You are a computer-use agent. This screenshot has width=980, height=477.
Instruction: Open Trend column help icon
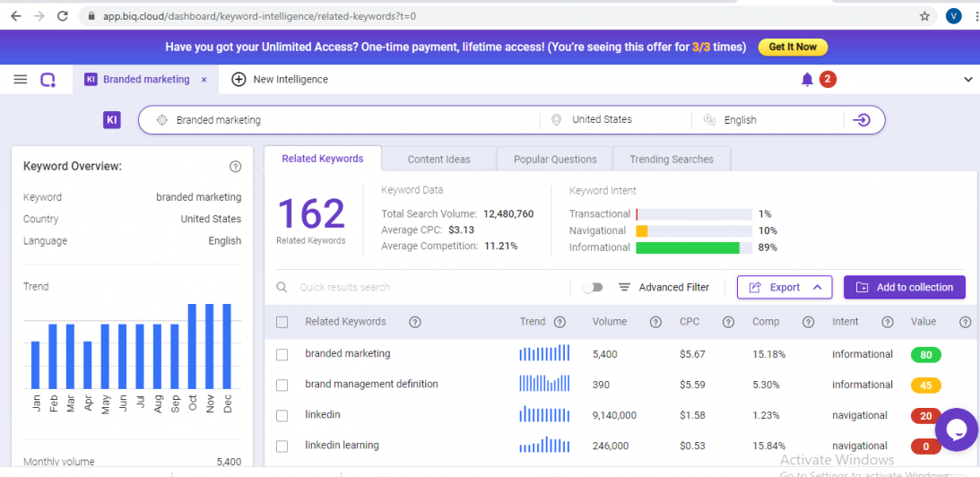(560, 323)
